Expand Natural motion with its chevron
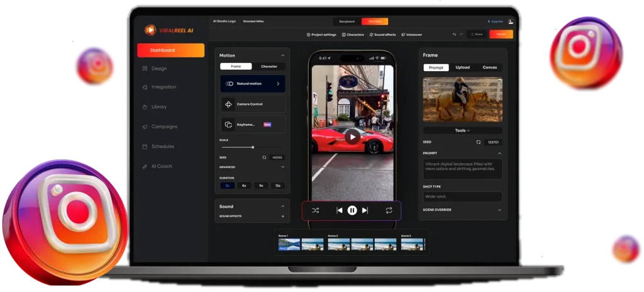Viewport: 644px width, 292px height. pyautogui.click(x=278, y=84)
